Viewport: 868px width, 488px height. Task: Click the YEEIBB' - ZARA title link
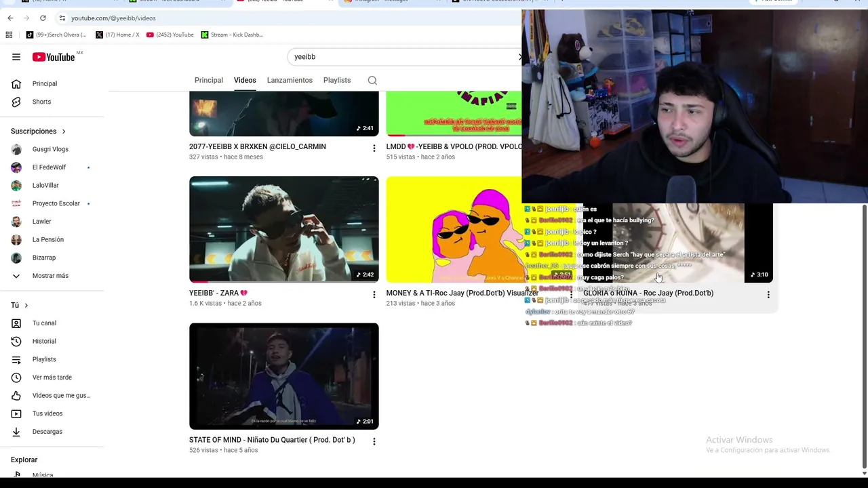click(218, 293)
